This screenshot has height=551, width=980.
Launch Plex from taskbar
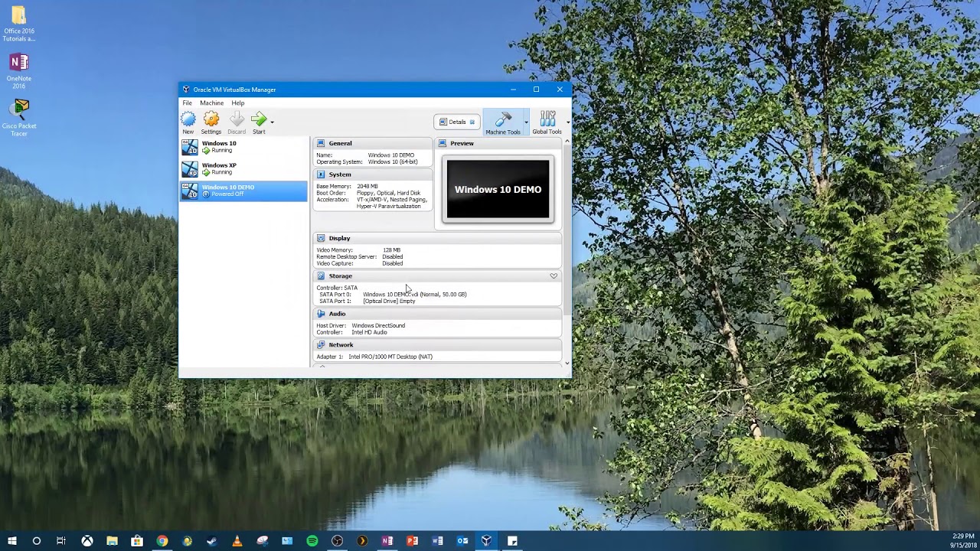pos(362,541)
